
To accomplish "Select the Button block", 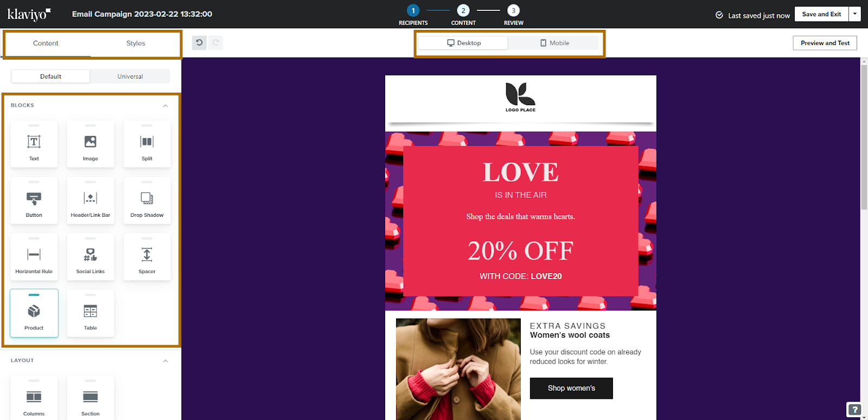I will (x=34, y=201).
